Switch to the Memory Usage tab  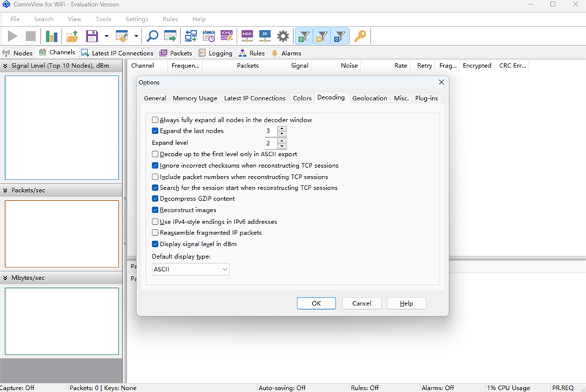tap(195, 98)
